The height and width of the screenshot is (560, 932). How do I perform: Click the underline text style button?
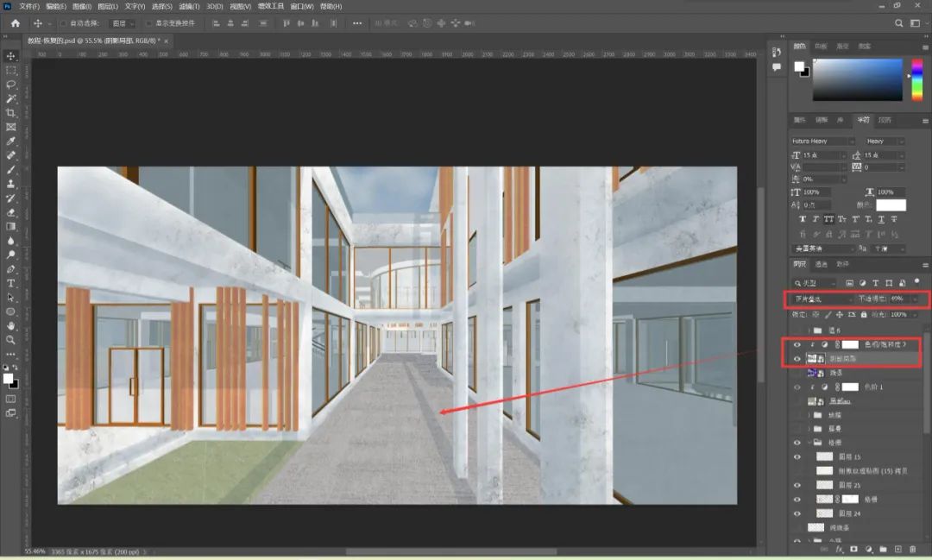click(881, 219)
